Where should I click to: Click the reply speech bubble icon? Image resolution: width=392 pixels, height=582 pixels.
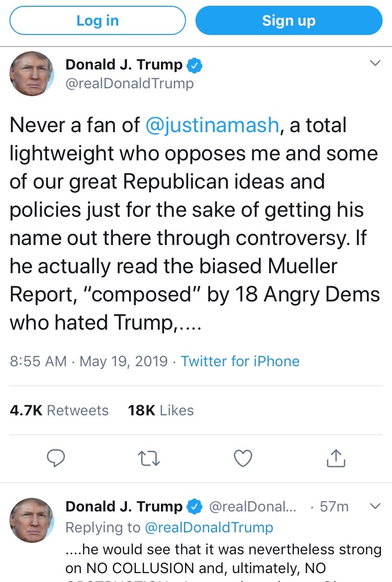pos(56,458)
